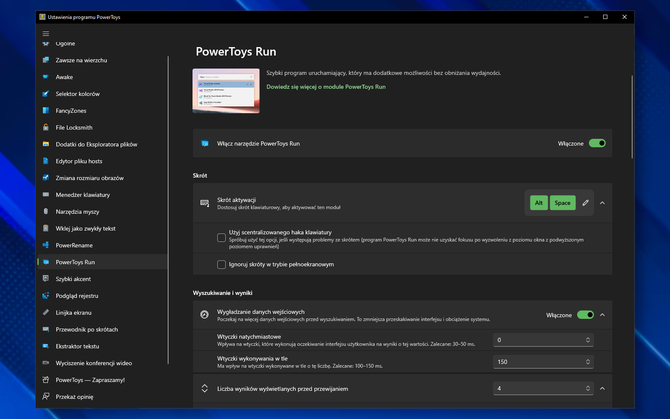Collapse the Wygładzanie danych wejściowych chevron
This screenshot has width=670, height=419.
tap(602, 315)
